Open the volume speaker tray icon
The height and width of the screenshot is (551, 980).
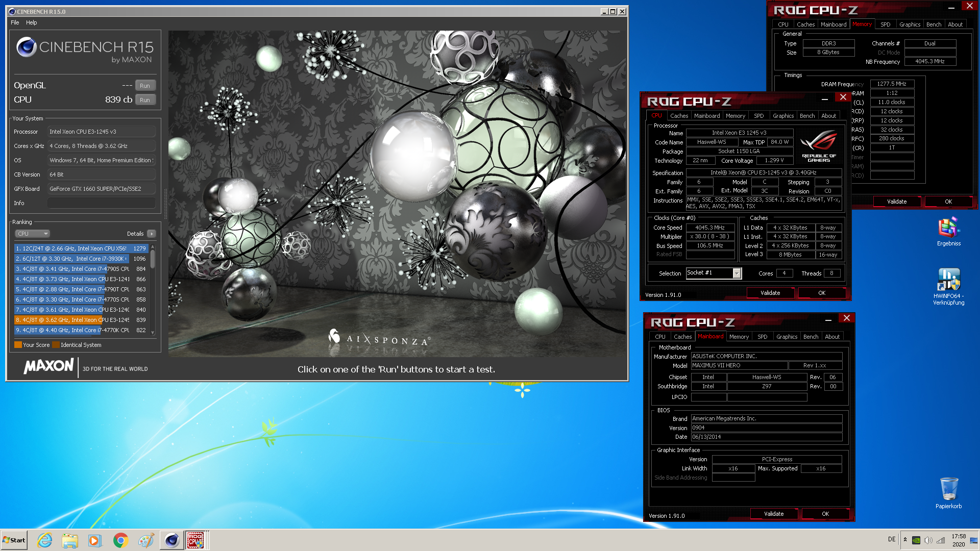928,540
